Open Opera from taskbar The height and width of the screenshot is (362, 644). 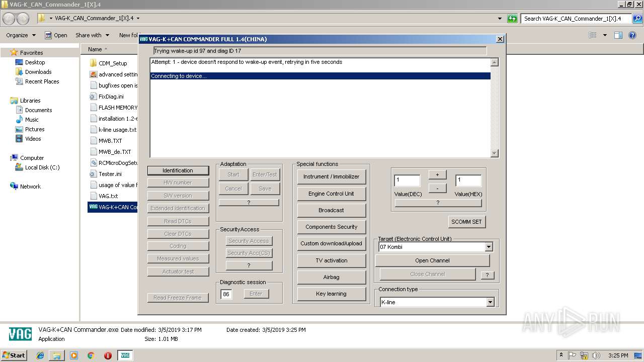point(108,355)
